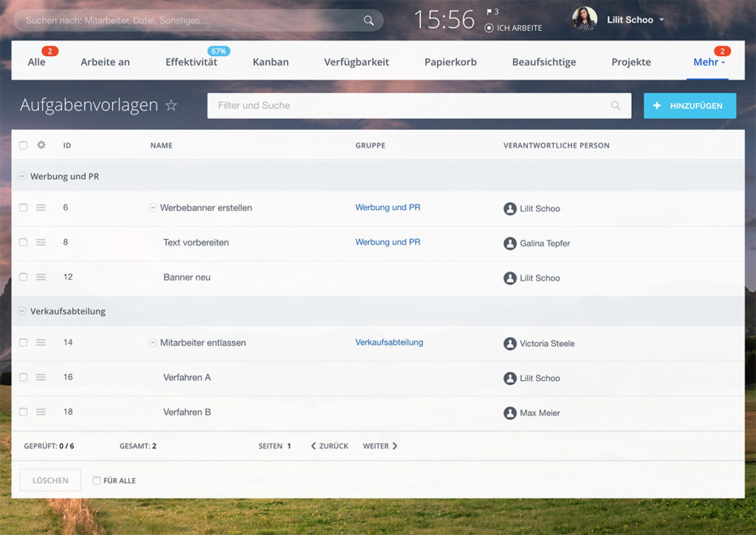Open row menu for Verfahren A
This screenshot has width=756, height=535.
[41, 377]
